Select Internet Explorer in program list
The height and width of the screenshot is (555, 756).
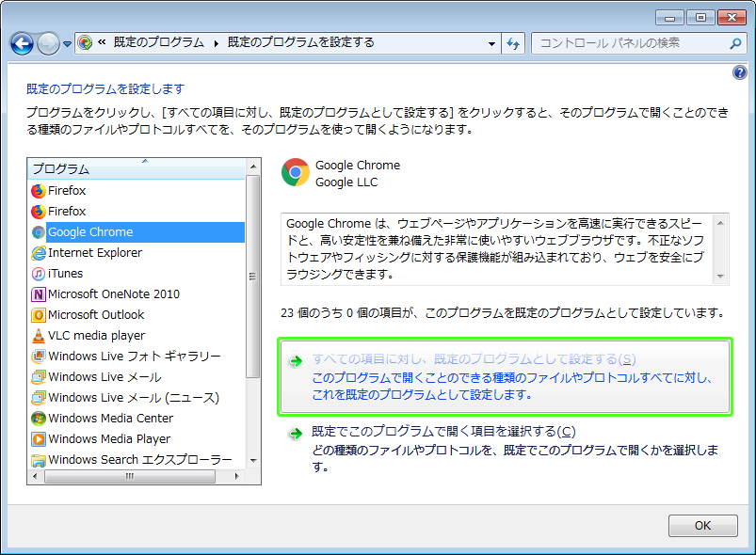tap(137, 253)
